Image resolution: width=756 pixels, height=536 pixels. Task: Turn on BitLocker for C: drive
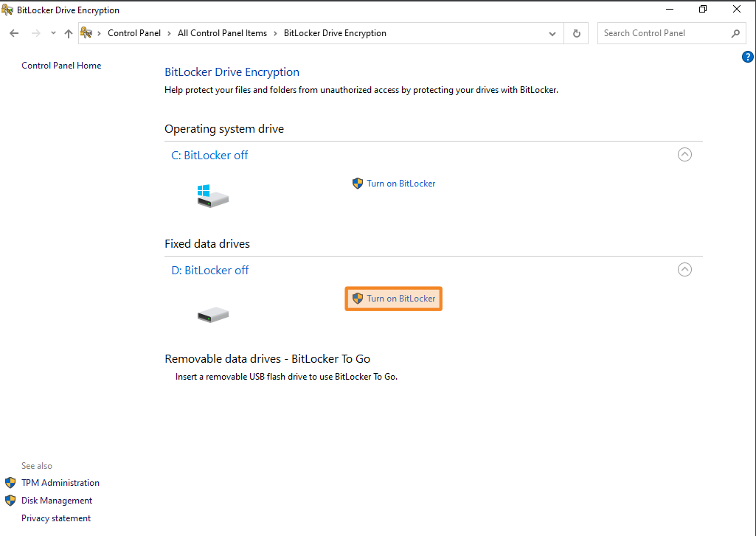[x=400, y=184]
